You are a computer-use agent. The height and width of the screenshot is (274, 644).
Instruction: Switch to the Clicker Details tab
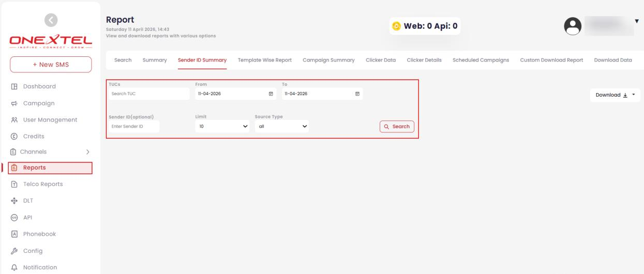(x=424, y=60)
